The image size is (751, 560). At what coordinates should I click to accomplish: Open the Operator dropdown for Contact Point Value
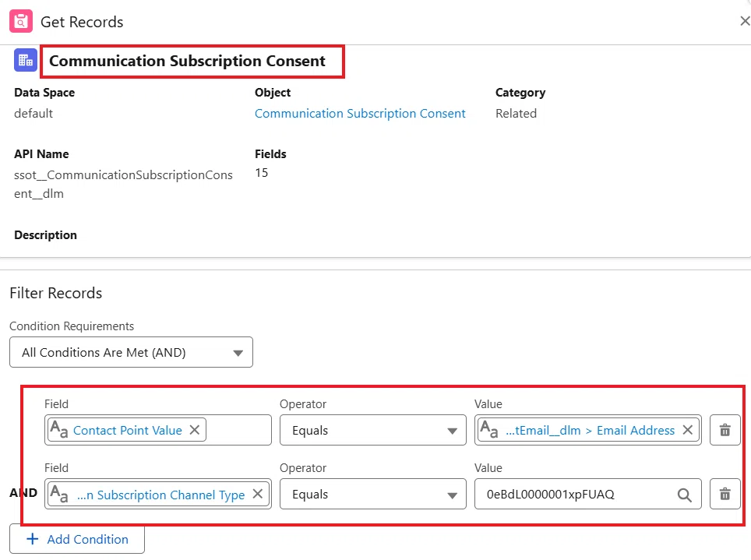click(x=372, y=430)
